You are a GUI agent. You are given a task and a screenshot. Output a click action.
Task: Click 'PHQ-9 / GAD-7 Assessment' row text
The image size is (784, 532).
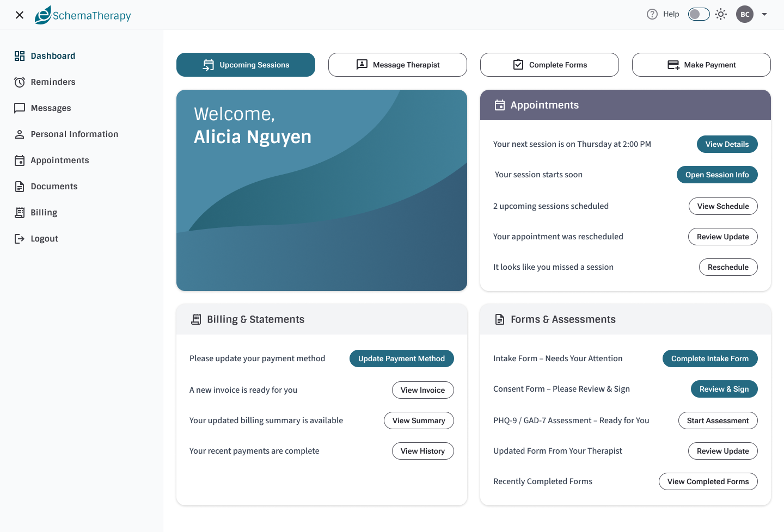[x=571, y=420]
